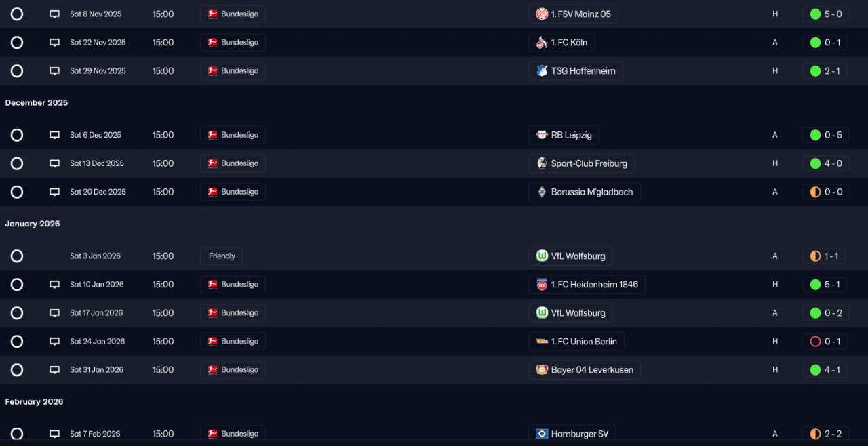The width and height of the screenshot is (868, 446).
Task: Open the TSG Hoffenheim team link
Action: point(576,71)
